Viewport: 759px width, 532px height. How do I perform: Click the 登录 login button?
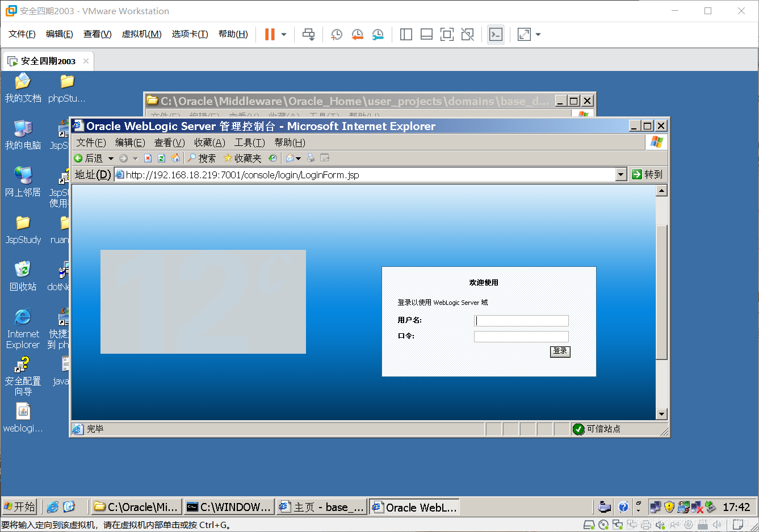[x=560, y=351]
